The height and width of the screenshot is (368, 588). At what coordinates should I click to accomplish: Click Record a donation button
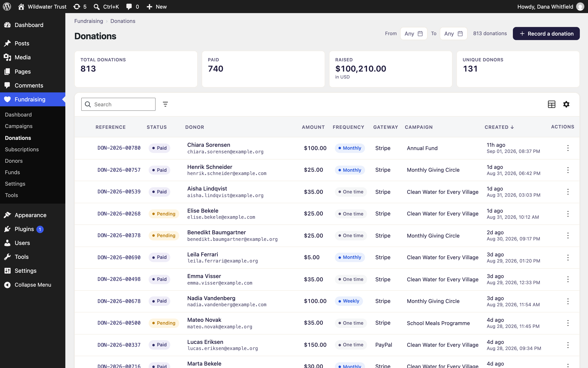coord(546,34)
